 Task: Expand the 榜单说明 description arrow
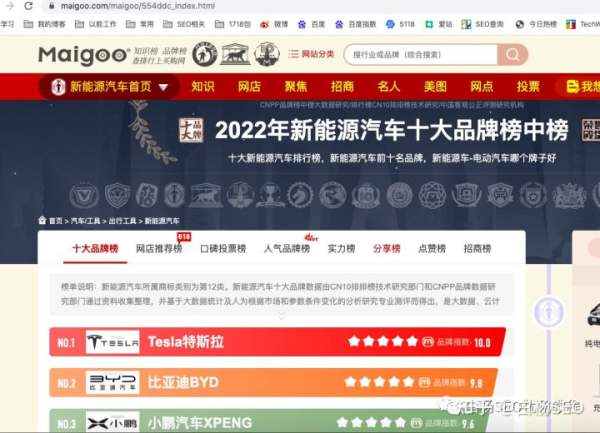click(282, 316)
